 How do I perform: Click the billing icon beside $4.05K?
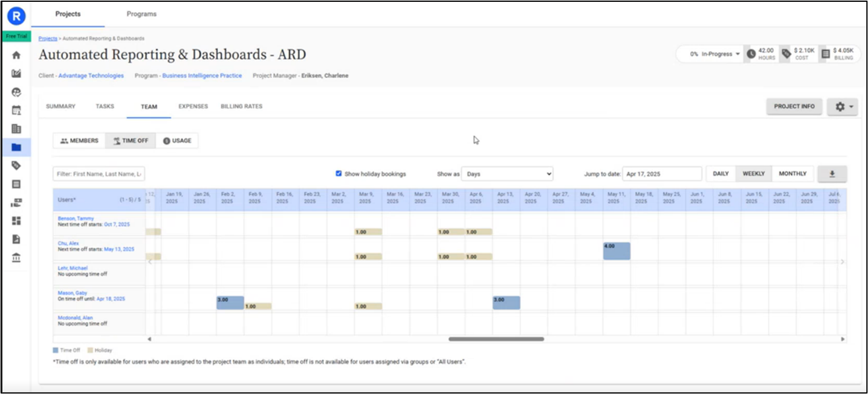tap(825, 54)
